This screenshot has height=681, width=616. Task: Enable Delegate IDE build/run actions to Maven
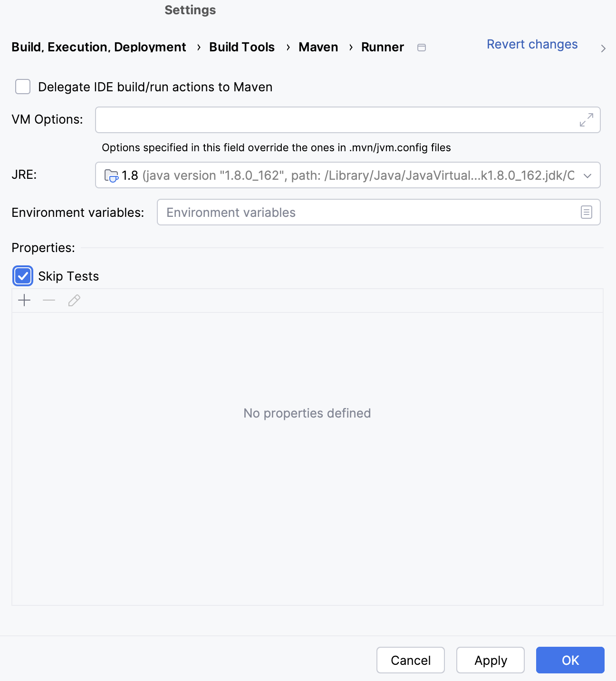click(23, 87)
